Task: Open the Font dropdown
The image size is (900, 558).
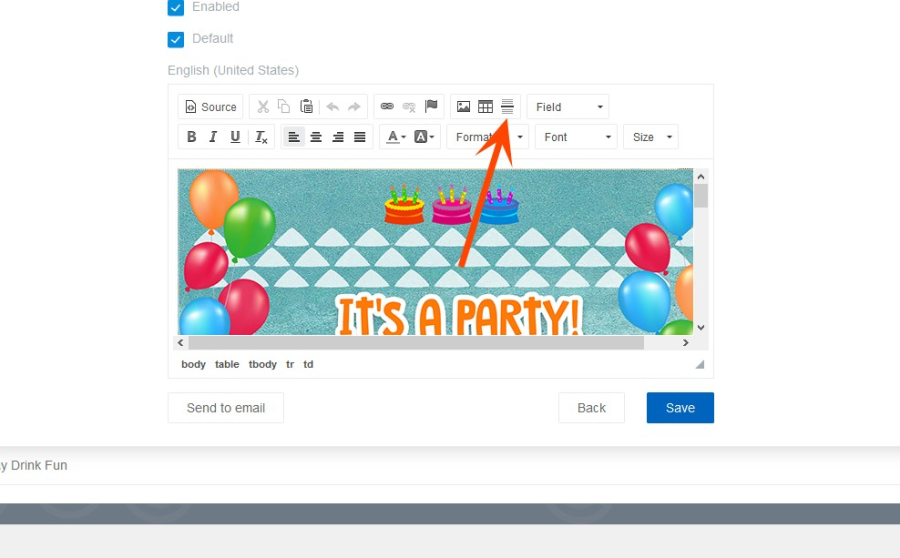Action: (576, 137)
